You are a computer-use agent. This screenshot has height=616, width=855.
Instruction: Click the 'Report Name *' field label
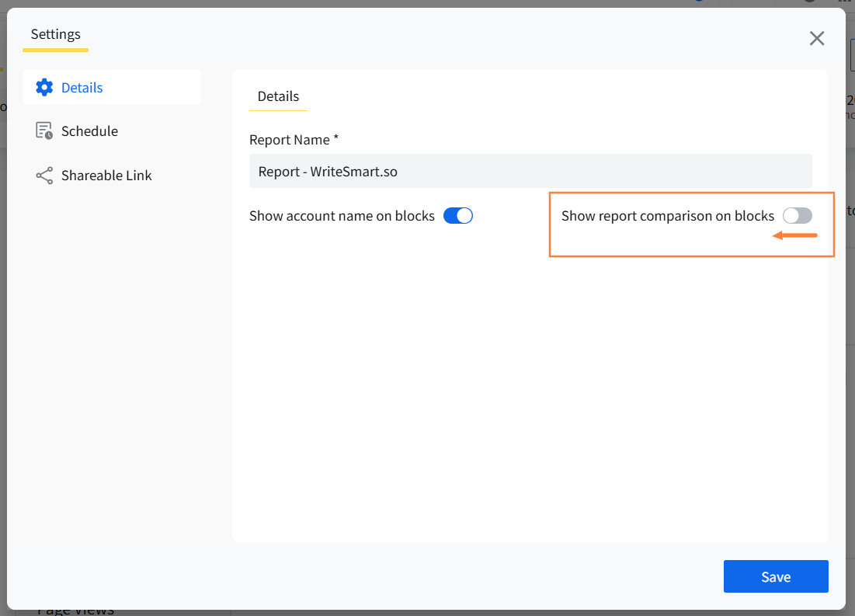294,140
